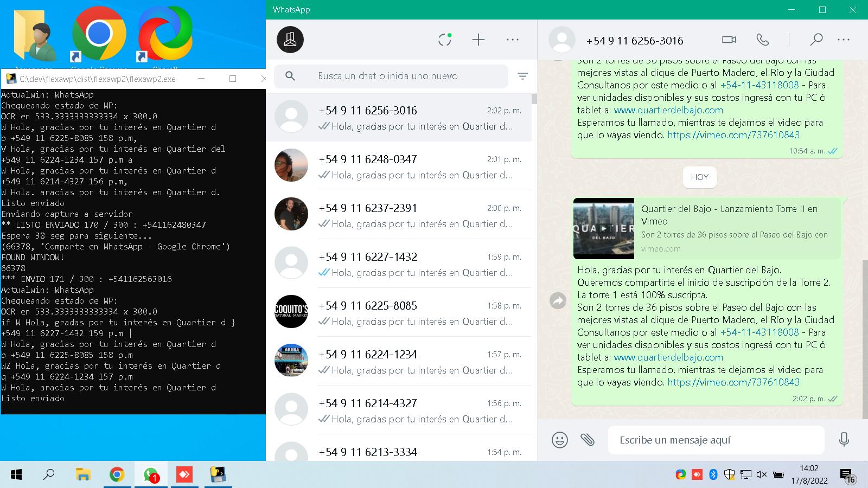Screen dimensions: 868x488
Task: Click the chat list scrollbar thumb
Action: tap(534, 99)
